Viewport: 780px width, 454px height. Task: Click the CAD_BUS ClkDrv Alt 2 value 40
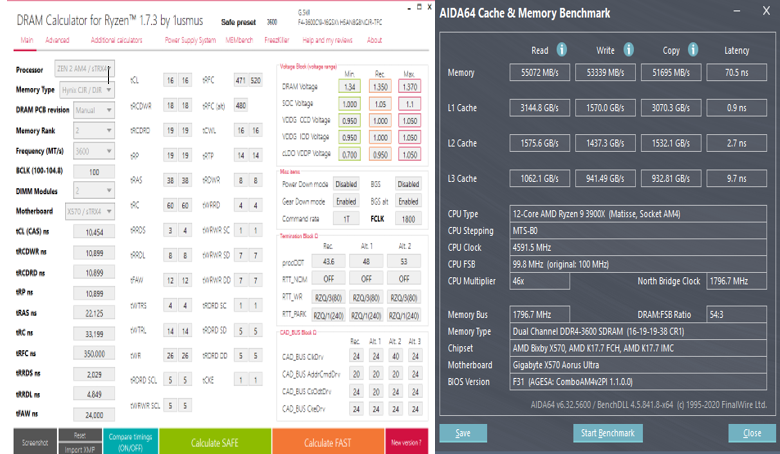pos(395,356)
